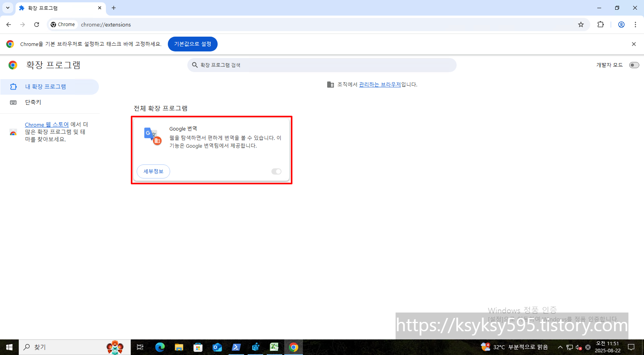Open Outlook from the taskbar
This screenshot has height=355, width=644.
pos(217,347)
